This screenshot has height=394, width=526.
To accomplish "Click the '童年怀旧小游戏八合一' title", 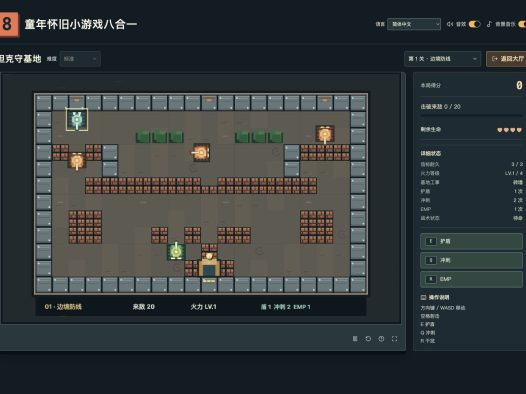I will (81, 24).
